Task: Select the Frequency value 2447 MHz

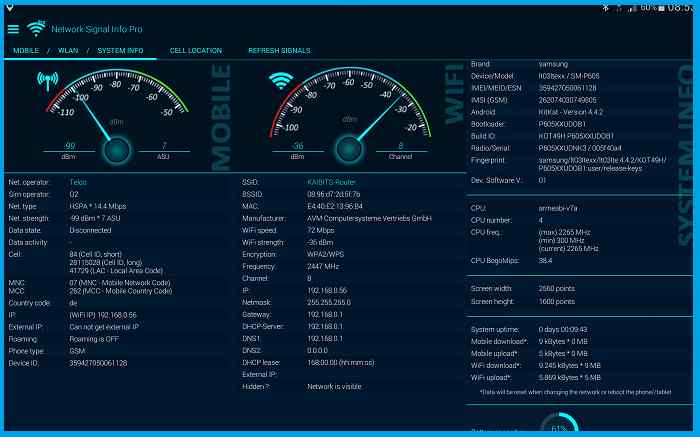Action: (323, 266)
